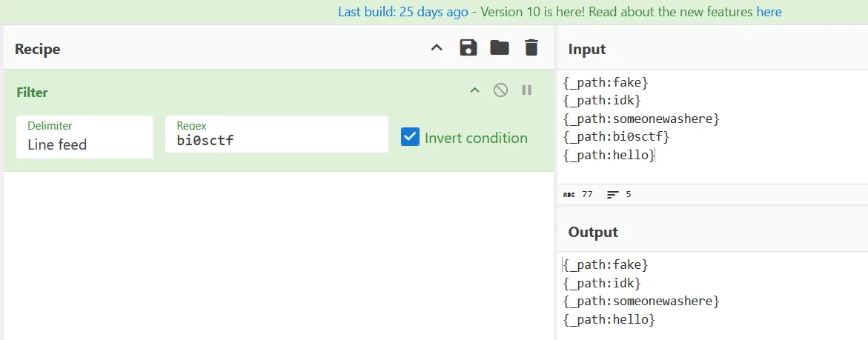
Task: Click the Output panel heading
Action: pyautogui.click(x=593, y=232)
